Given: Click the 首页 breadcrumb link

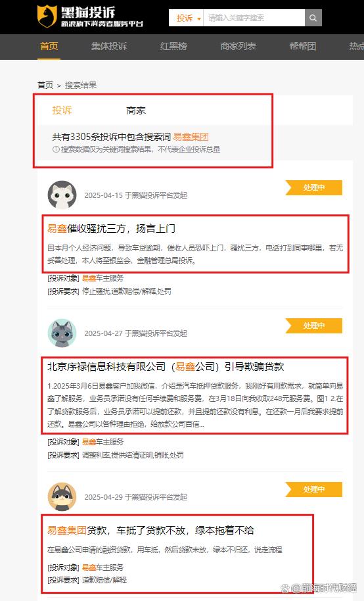Looking at the screenshot, I should click(45, 85).
